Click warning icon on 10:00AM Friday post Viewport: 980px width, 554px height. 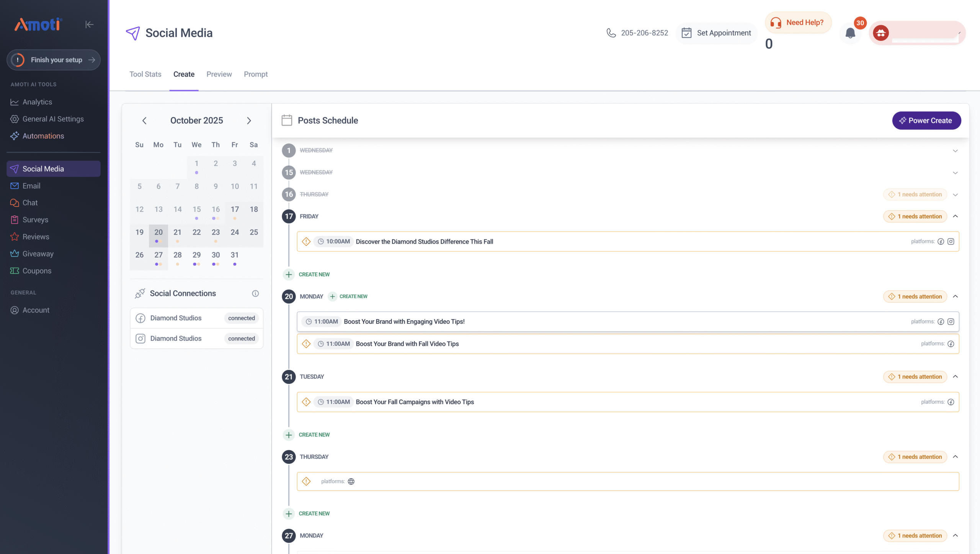(306, 241)
